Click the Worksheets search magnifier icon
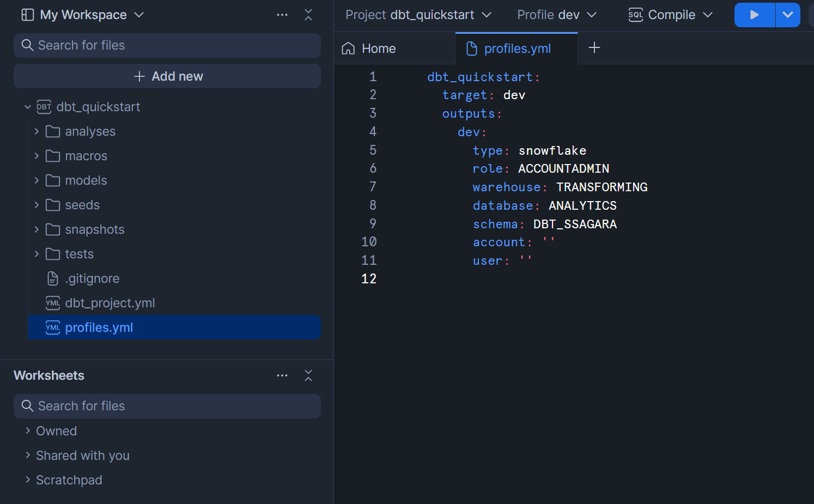The width and height of the screenshot is (814, 504). tap(27, 406)
